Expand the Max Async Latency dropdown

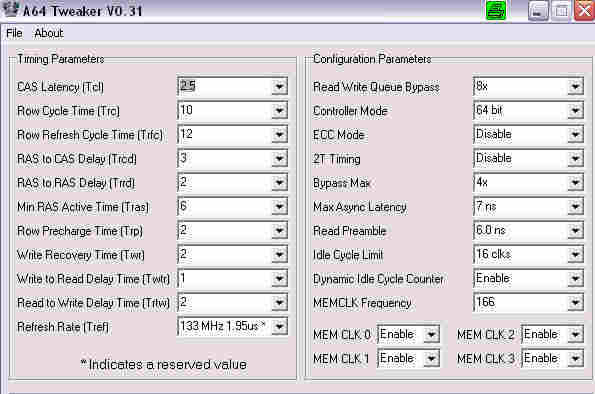[x=575, y=206]
